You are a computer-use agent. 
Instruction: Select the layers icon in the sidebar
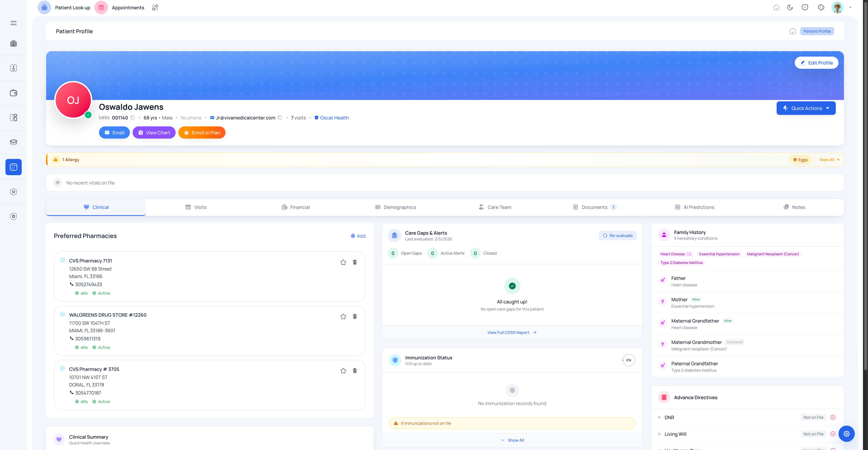click(14, 142)
